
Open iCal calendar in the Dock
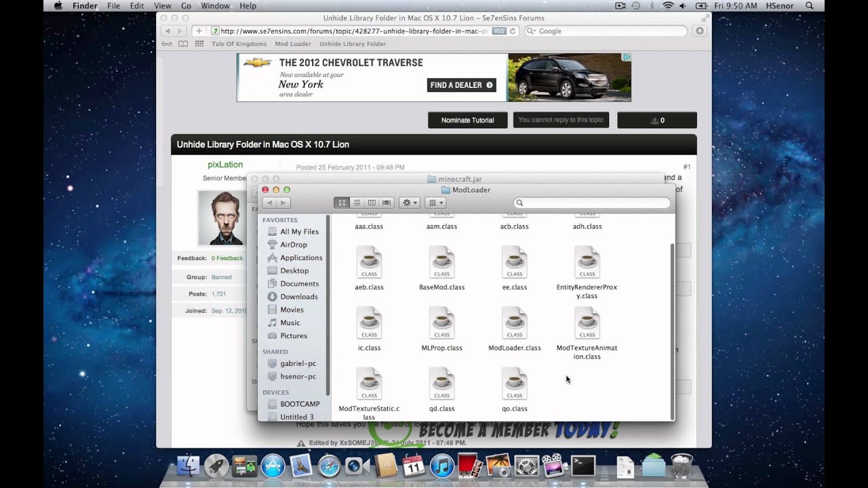413,466
